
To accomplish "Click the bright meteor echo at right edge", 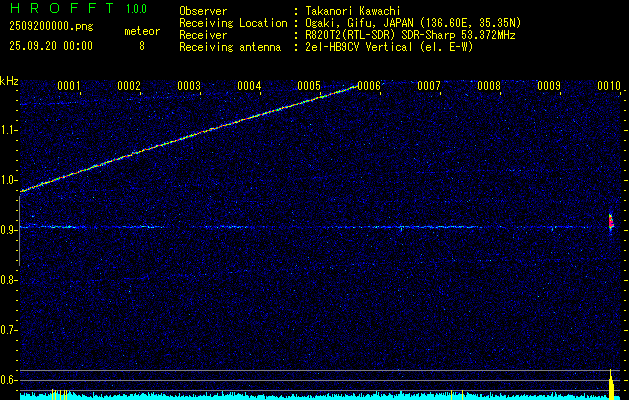I will [x=611, y=223].
